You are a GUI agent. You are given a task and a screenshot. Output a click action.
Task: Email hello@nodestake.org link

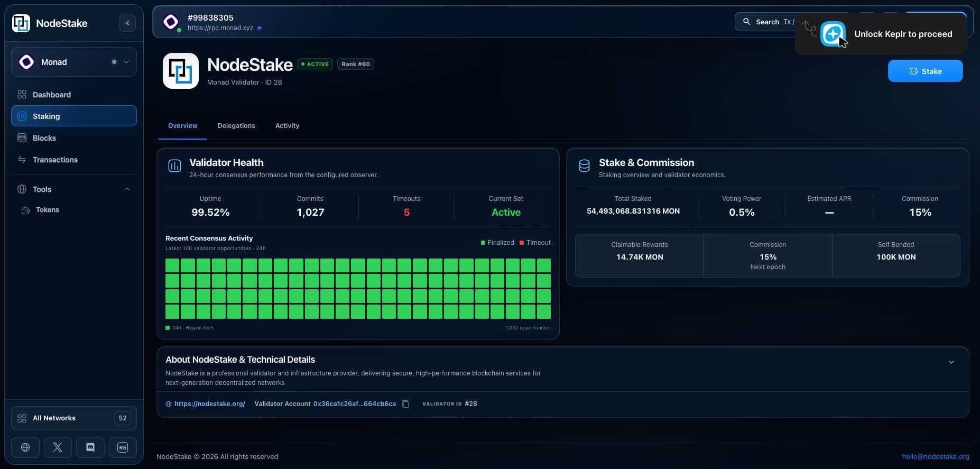(936, 457)
